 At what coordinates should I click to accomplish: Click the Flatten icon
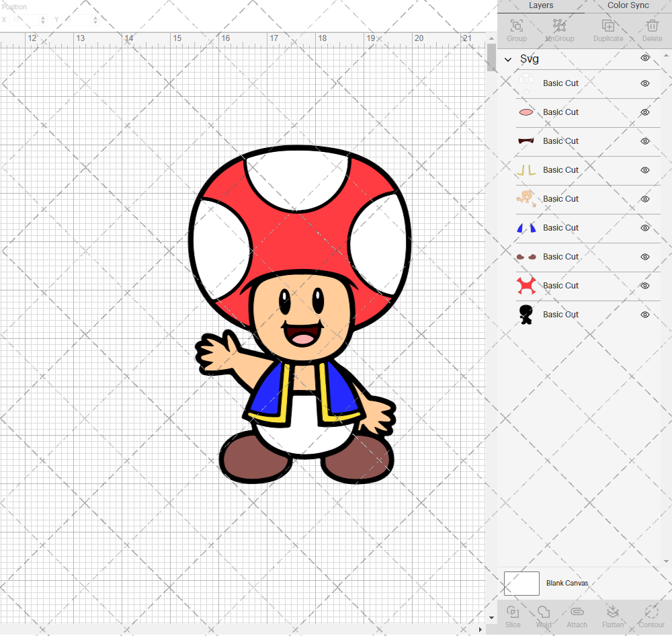(612, 612)
